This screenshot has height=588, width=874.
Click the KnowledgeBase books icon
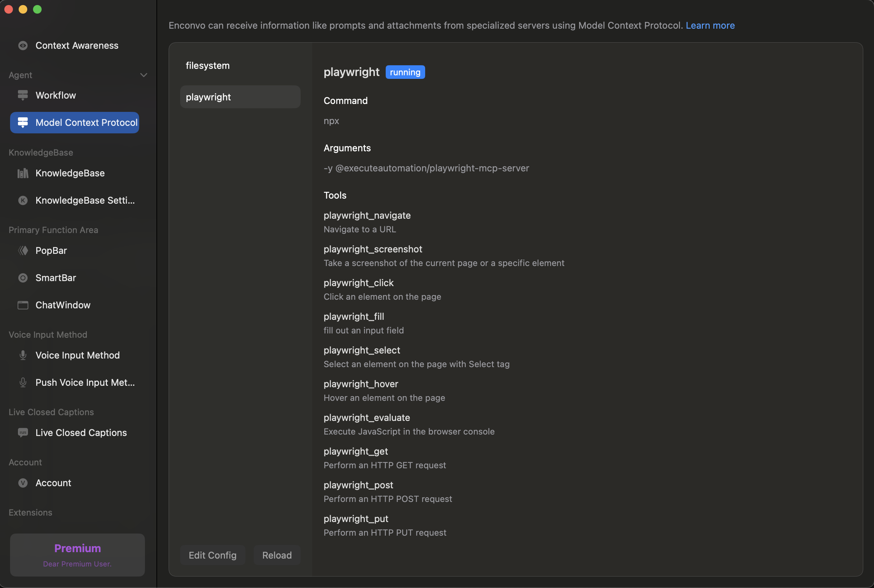pos(23,173)
